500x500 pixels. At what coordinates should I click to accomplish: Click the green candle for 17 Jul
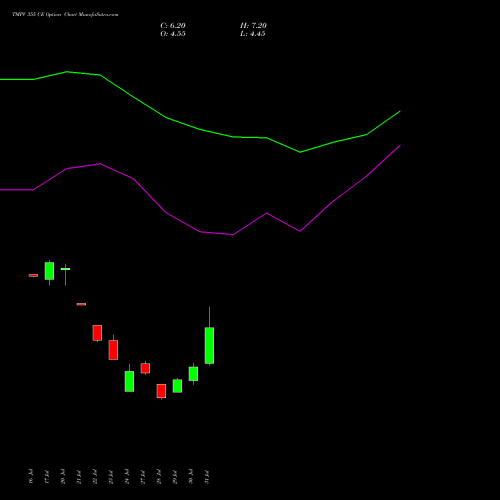coord(49,271)
